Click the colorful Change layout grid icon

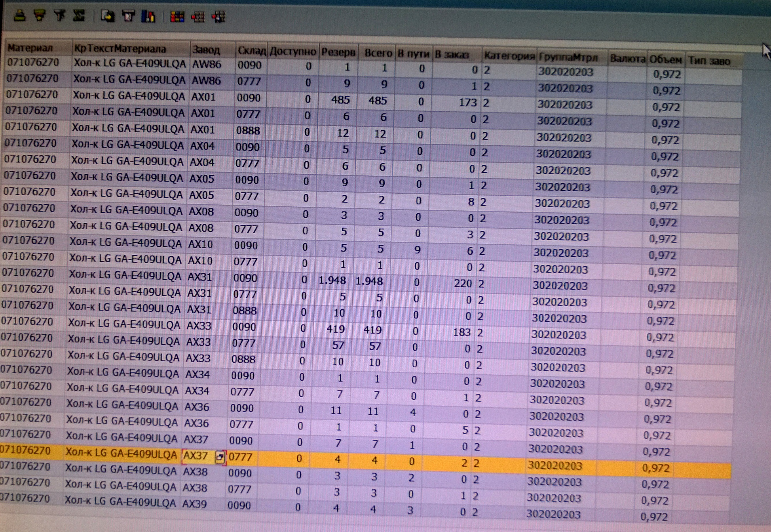click(x=177, y=17)
